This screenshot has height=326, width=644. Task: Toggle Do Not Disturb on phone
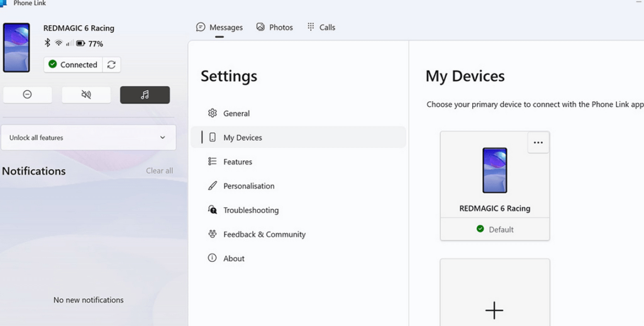pyautogui.click(x=27, y=94)
